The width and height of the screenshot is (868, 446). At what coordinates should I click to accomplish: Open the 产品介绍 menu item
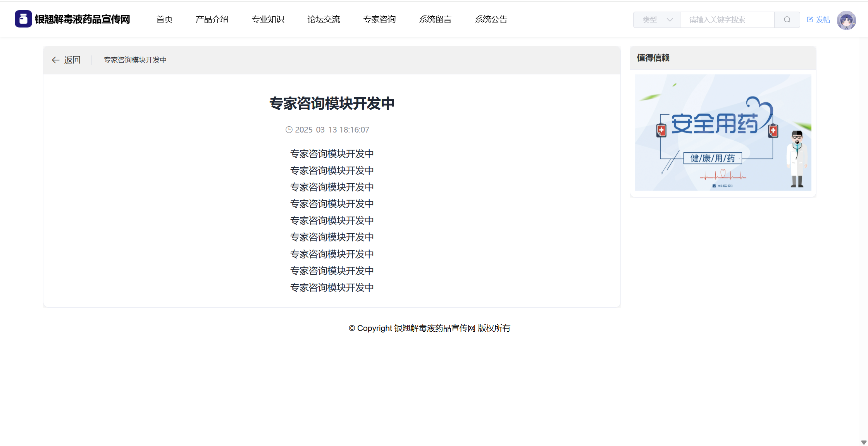pos(212,19)
